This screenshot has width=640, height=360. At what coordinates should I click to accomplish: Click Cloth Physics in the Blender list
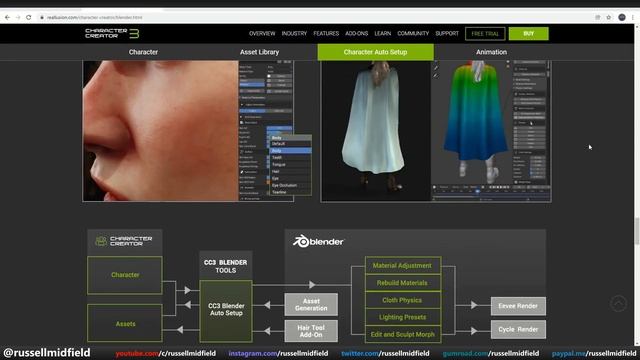pos(402,300)
